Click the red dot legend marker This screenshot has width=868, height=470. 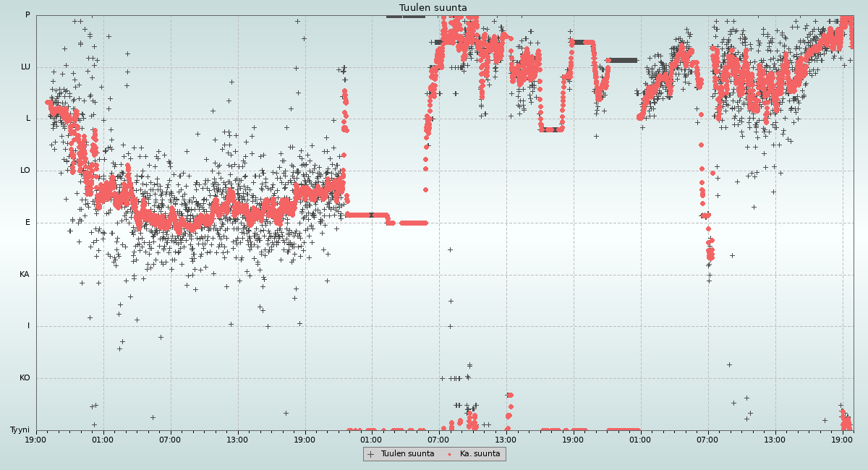coord(449,454)
